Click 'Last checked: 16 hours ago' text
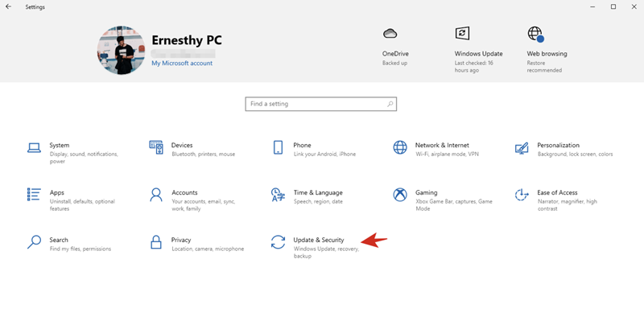This screenshot has height=317, width=644. click(x=474, y=67)
